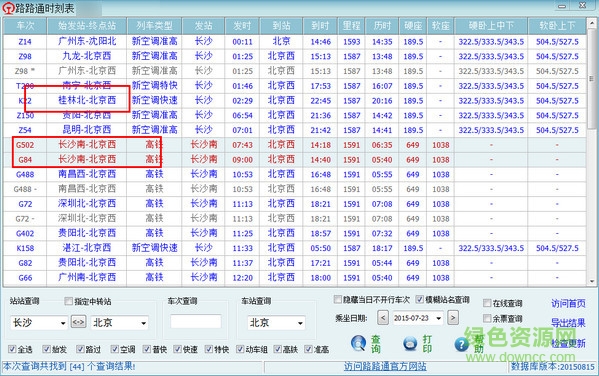
Task: Click 检查更新 link
Action: click(568, 343)
